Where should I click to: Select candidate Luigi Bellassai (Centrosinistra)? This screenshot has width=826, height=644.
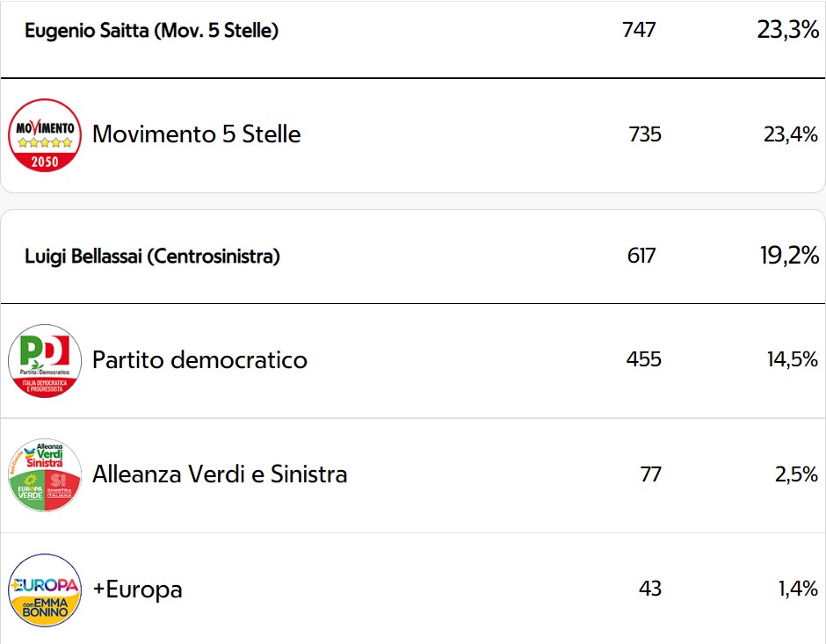[152, 257]
